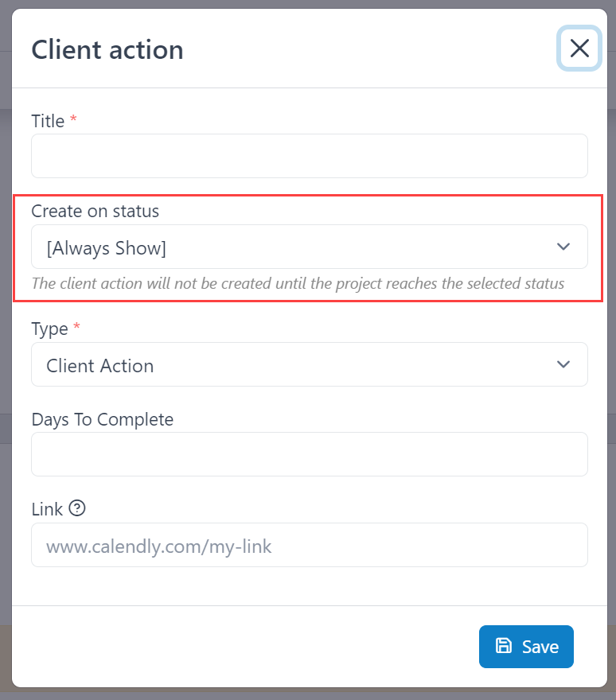Click the Link label text
This screenshot has width=616, height=700.
tap(45, 508)
